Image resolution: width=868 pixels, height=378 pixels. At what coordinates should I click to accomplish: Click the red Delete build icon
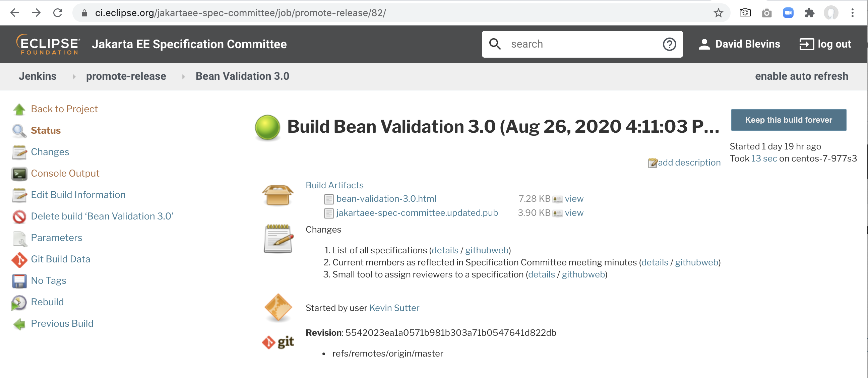click(19, 216)
